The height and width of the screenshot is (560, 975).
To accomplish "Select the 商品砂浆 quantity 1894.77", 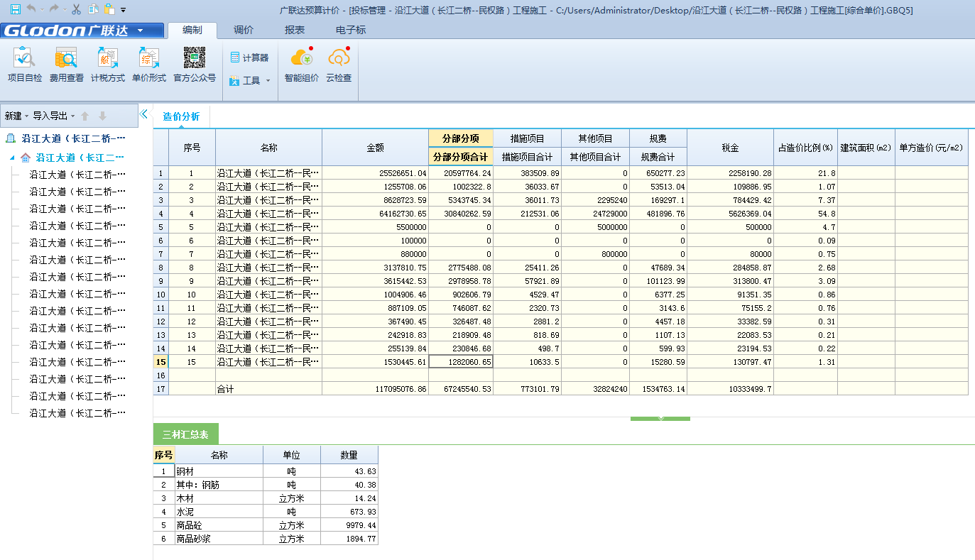I will 349,539.
